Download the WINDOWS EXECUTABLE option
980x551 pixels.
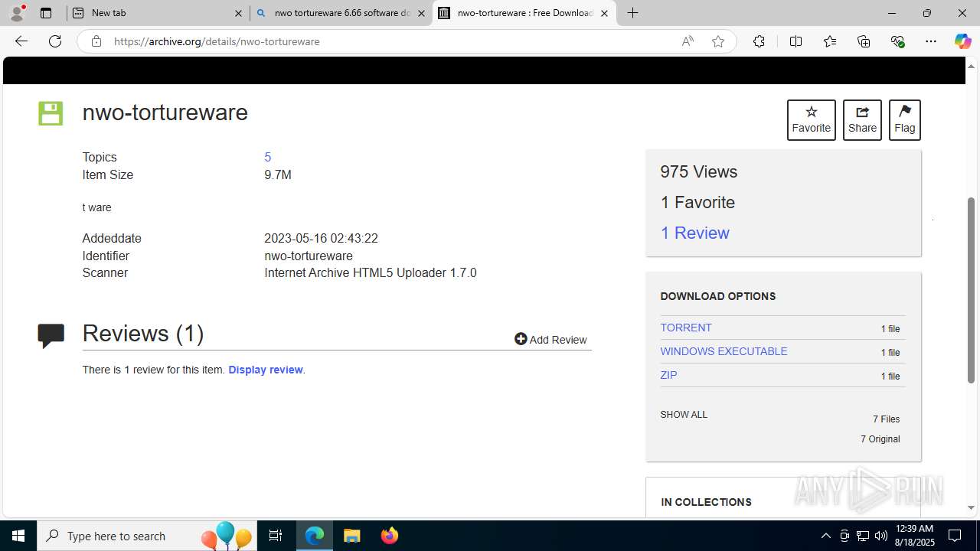(x=724, y=351)
